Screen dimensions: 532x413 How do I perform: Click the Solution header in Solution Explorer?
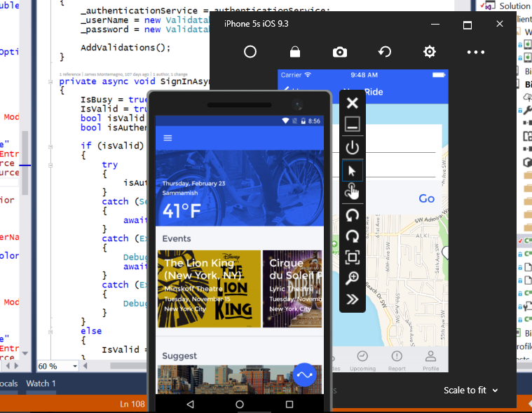(514, 6)
